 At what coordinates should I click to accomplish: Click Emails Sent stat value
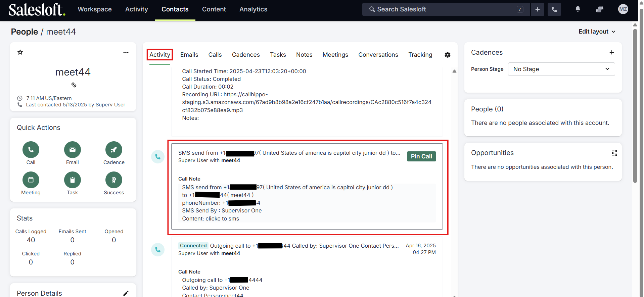[x=73, y=240]
